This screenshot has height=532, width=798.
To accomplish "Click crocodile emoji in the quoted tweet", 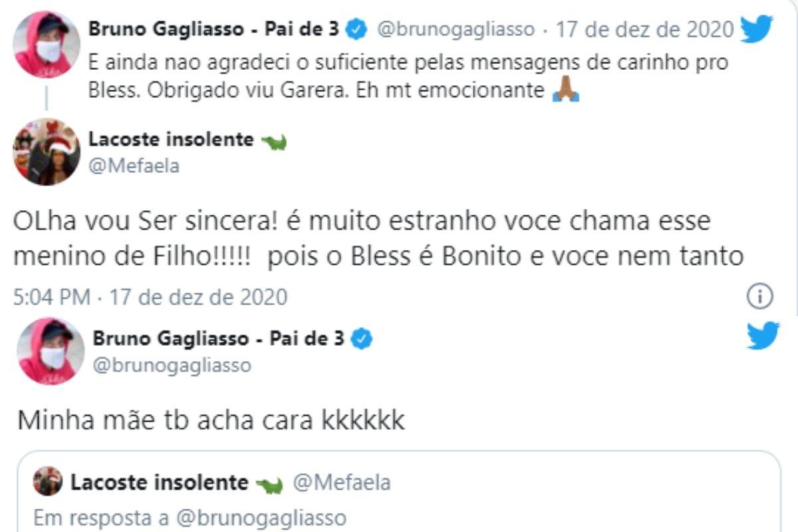I will [x=269, y=483].
